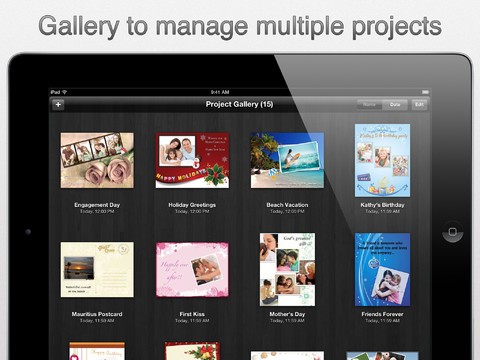
Task: Sort the gallery by Name
Action: click(x=369, y=105)
